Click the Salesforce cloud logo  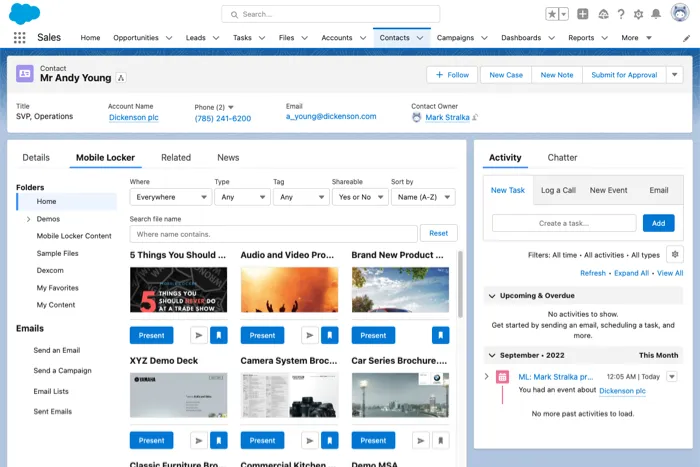click(25, 14)
